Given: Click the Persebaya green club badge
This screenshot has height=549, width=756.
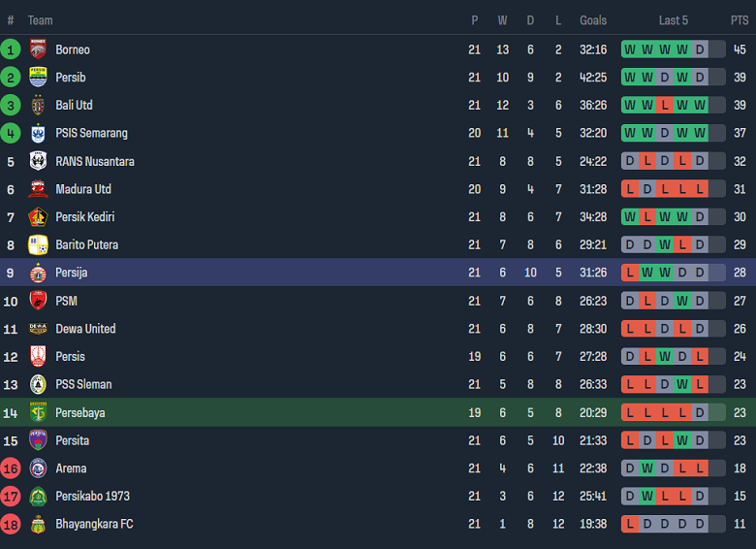Looking at the screenshot, I should [x=38, y=412].
